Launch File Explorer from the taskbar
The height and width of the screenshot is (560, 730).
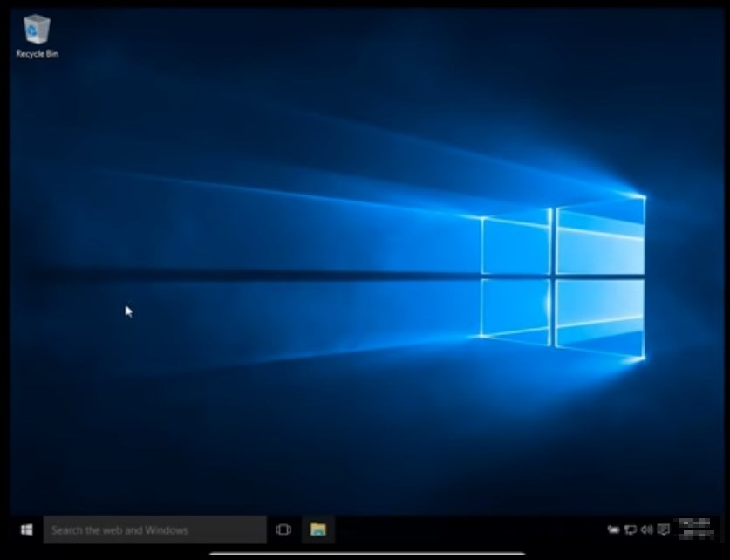click(318, 529)
